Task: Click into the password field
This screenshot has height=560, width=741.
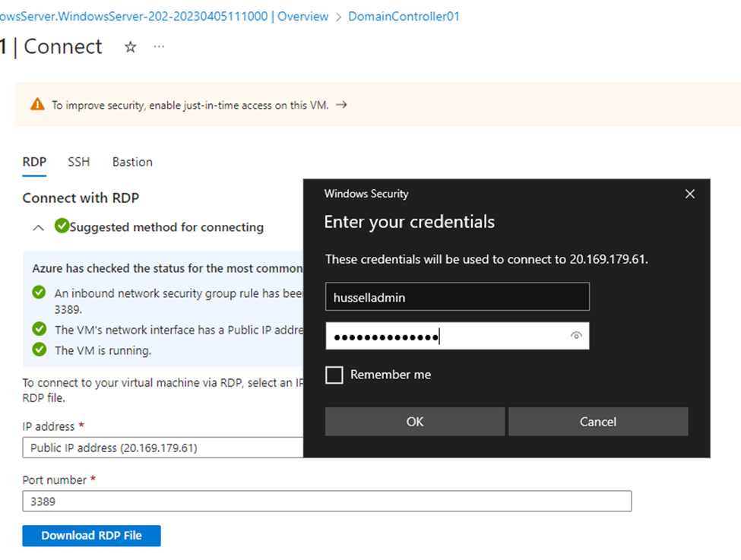Action: click(x=458, y=336)
